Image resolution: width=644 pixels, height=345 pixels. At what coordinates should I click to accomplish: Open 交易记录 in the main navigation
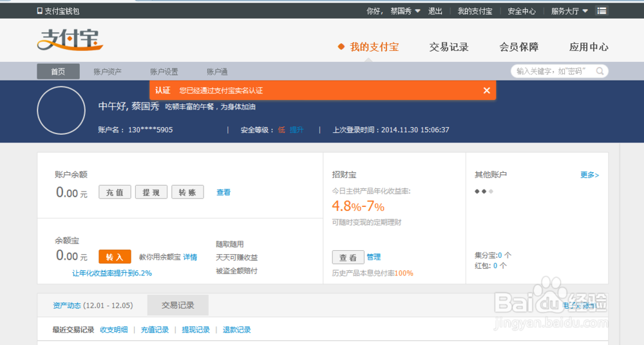pyautogui.click(x=449, y=47)
